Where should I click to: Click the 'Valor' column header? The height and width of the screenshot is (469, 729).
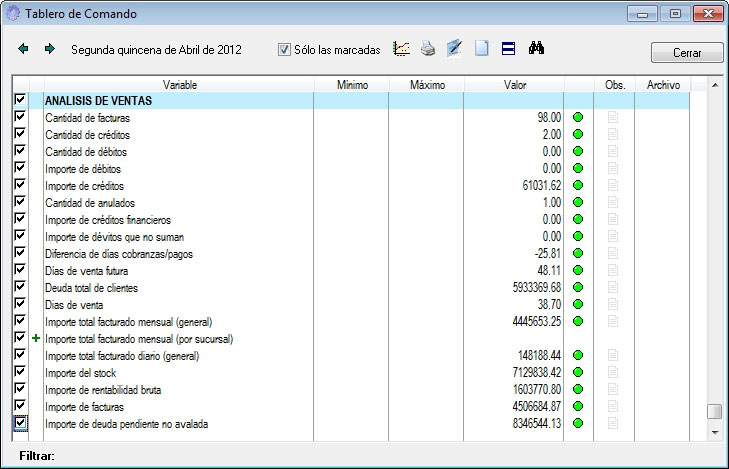pyautogui.click(x=515, y=85)
